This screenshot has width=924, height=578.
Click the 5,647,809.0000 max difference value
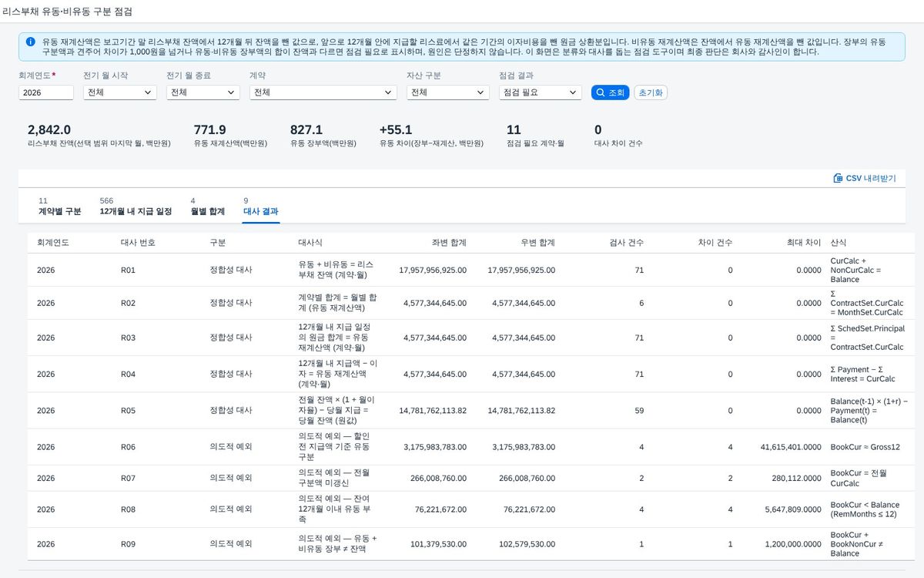[793, 509]
